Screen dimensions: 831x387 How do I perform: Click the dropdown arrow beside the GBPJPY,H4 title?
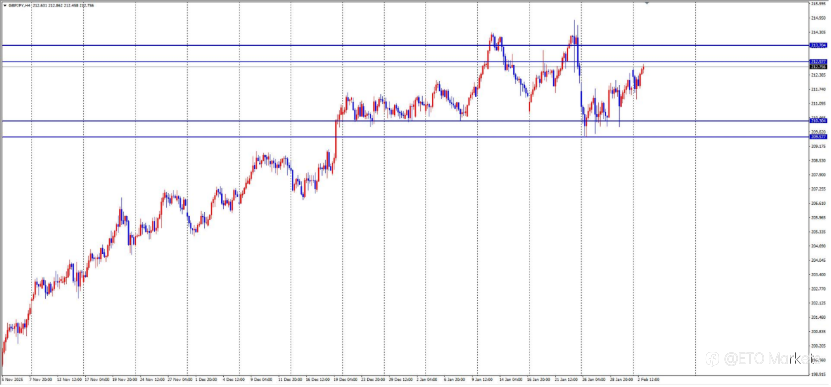click(5, 5)
